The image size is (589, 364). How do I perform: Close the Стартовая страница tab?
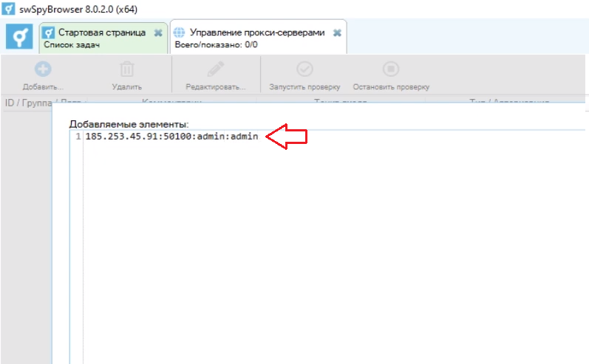(157, 33)
